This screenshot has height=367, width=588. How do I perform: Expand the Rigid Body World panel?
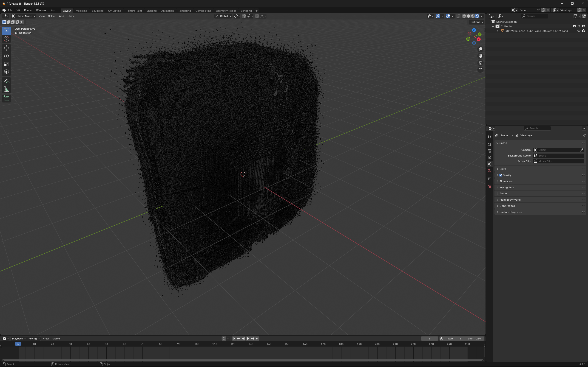(510, 199)
